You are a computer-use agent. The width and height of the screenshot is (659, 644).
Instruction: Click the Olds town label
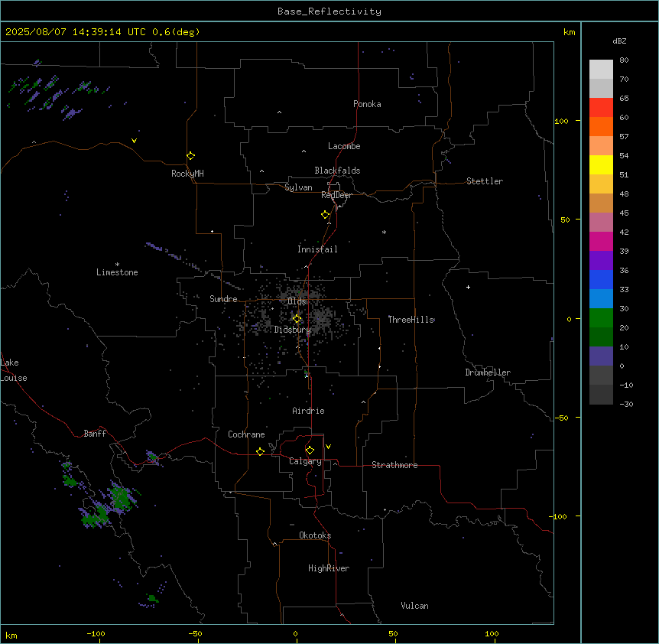(x=297, y=301)
